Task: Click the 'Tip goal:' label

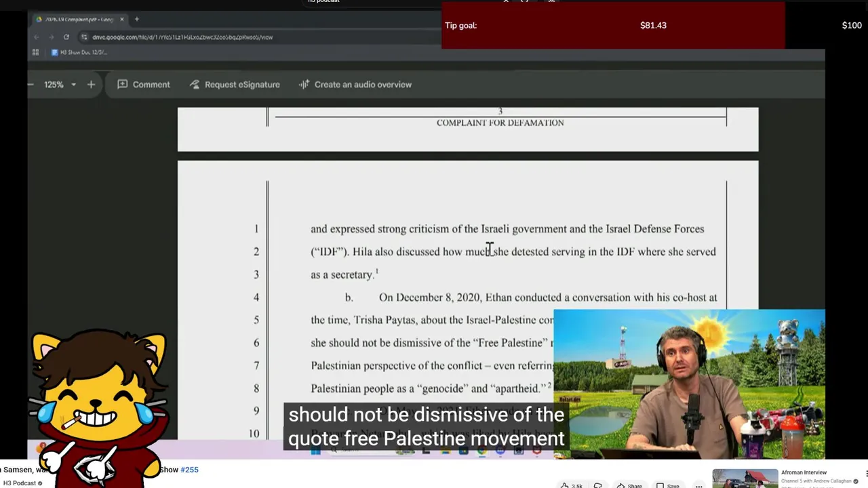Action: (460, 26)
